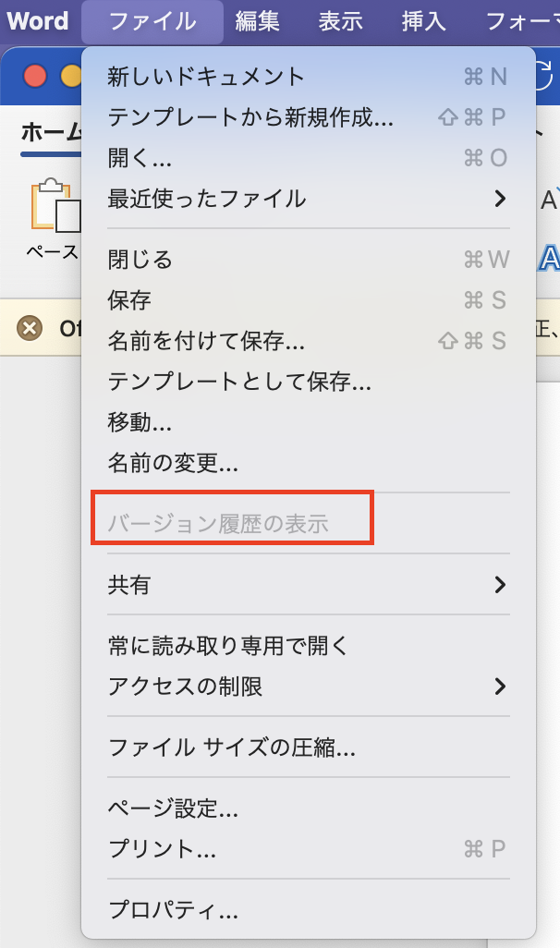Expand the アクセスの制限 submenu
The height and width of the screenshot is (948, 560).
tap(499, 686)
